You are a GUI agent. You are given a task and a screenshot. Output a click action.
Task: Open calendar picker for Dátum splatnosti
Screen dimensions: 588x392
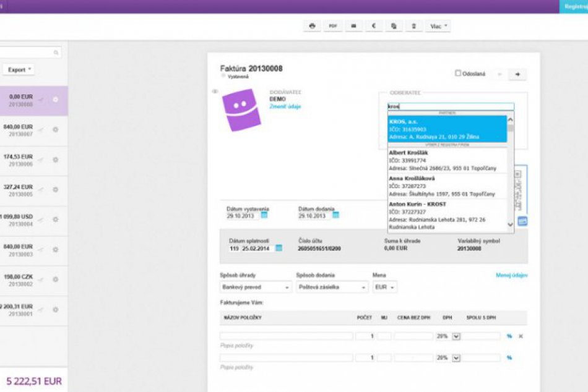coord(279,248)
